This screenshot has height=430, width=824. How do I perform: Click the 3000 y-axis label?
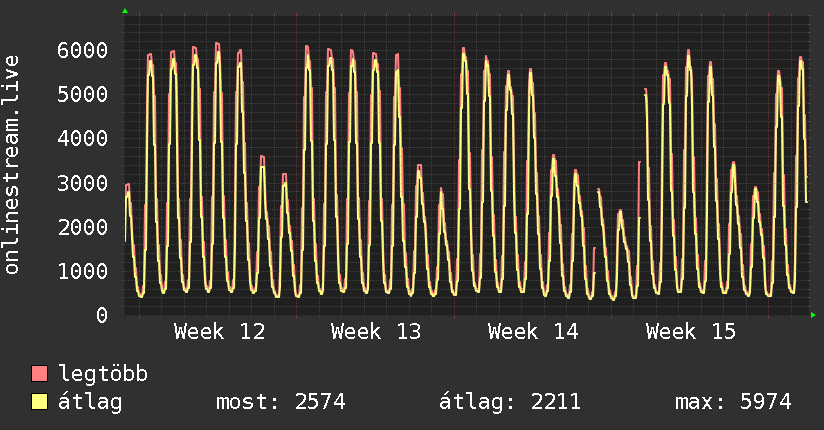tap(83, 183)
